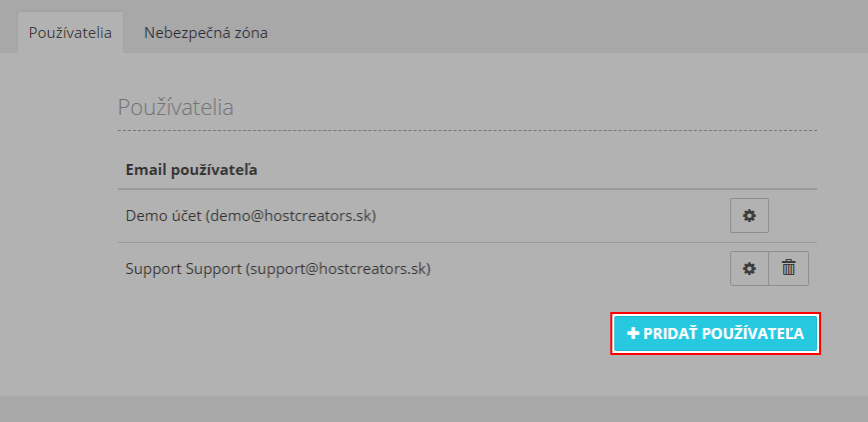The image size is (868, 422).
Task: Click empty space in Support Support row
Action: (579, 268)
